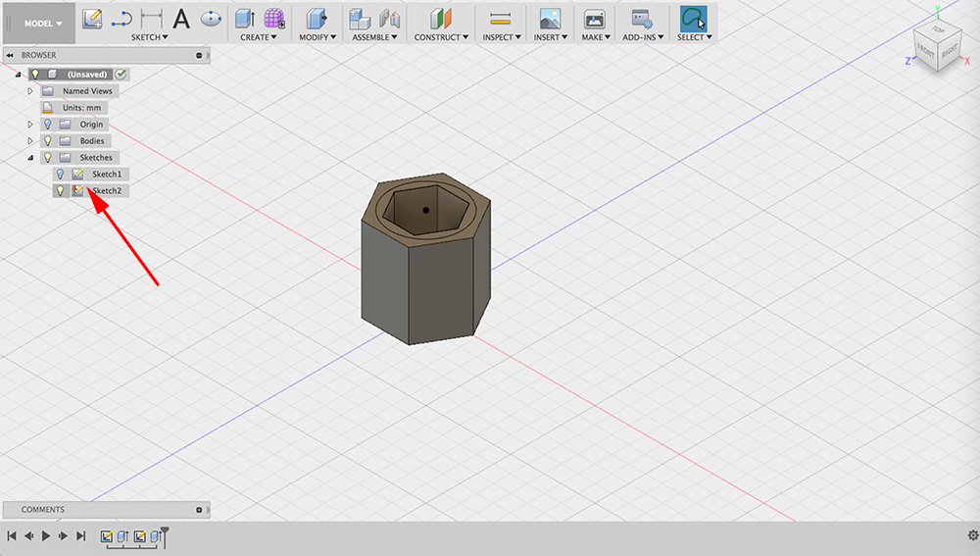
Task: Open the CREATE dropdown menu
Action: tap(258, 37)
